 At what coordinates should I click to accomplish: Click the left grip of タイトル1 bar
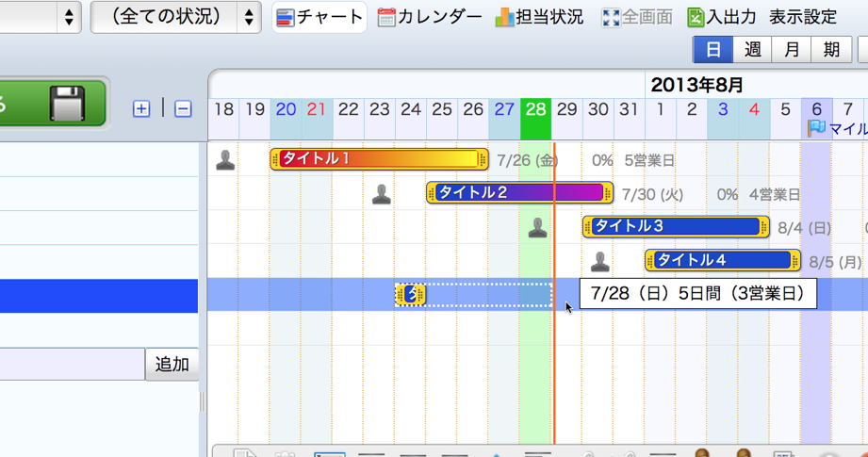coord(275,160)
